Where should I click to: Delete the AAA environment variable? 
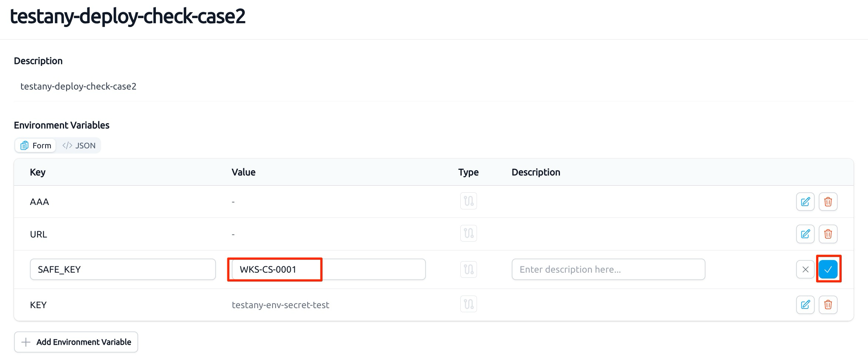(828, 202)
